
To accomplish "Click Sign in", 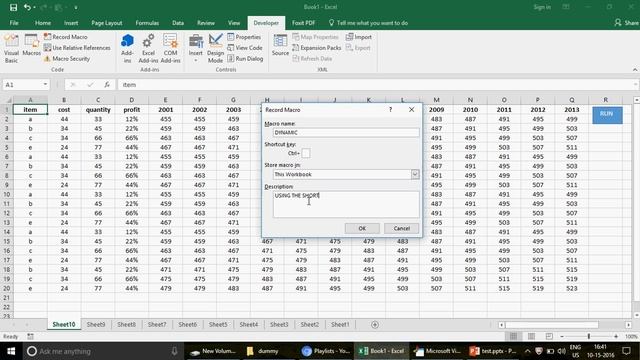I will click(x=542, y=7).
